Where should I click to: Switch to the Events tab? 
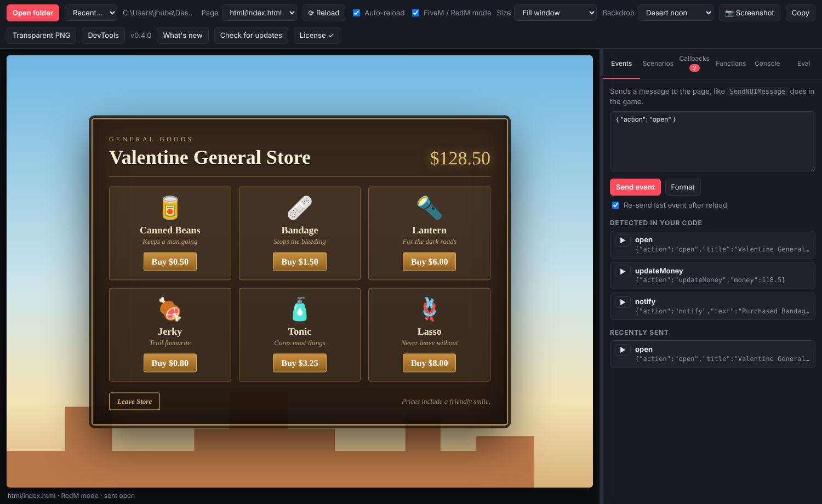[621, 64]
